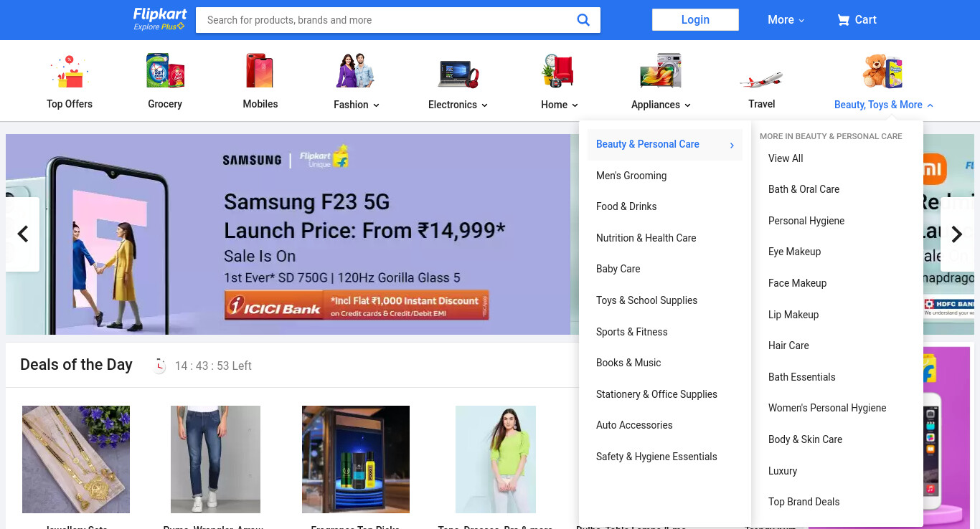Screen dimensions: 980x529
Task: Select Beauty & Personal Care menu item
Action: coord(648,144)
